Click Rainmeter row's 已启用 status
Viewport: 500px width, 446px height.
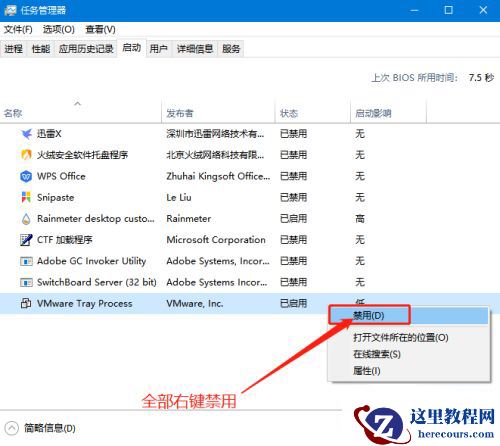click(293, 219)
